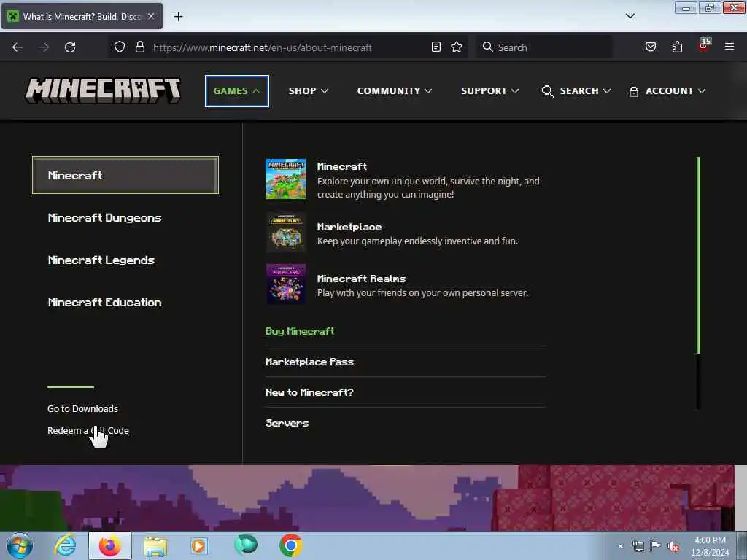
Task: Launch Google Chrome from taskbar
Action: [x=290, y=545]
